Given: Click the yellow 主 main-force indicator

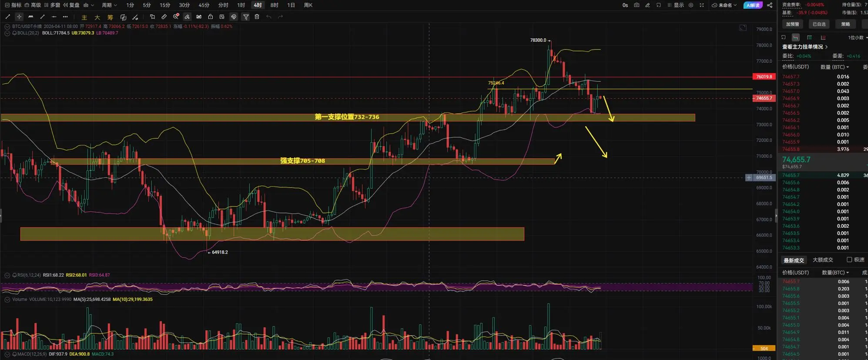Looking at the screenshot, I should tap(84, 17).
